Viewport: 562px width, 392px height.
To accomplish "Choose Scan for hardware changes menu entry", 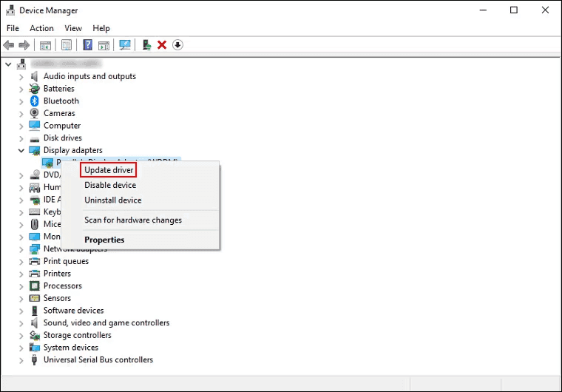I will click(133, 220).
